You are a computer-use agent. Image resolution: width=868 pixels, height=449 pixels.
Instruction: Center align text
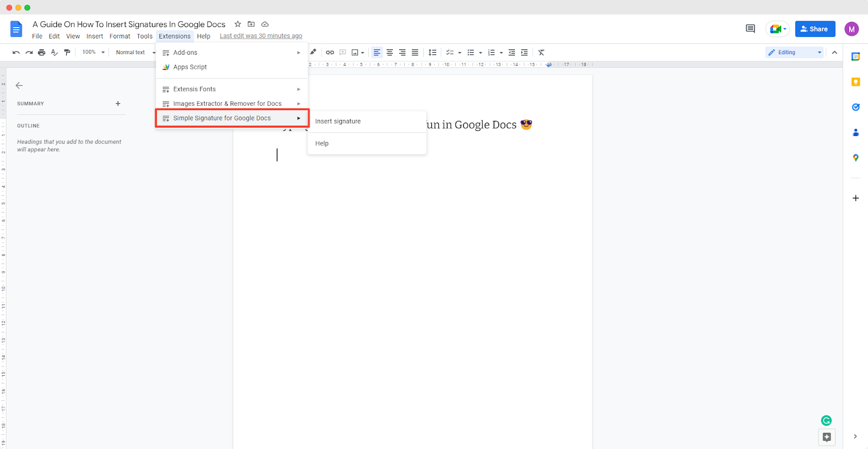coord(390,53)
